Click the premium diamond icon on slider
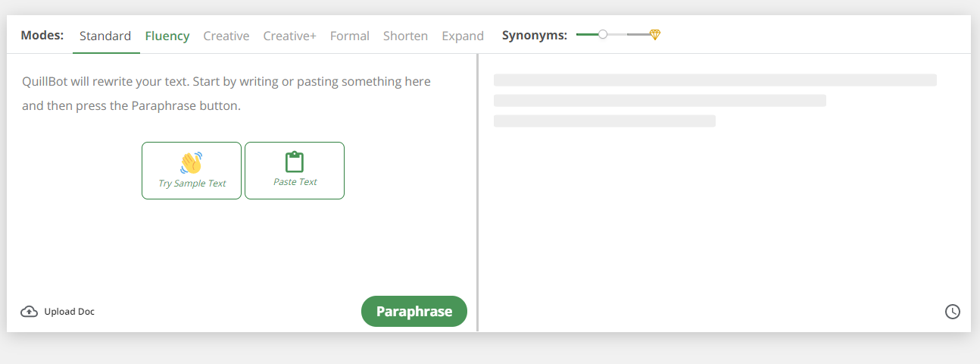 click(655, 35)
